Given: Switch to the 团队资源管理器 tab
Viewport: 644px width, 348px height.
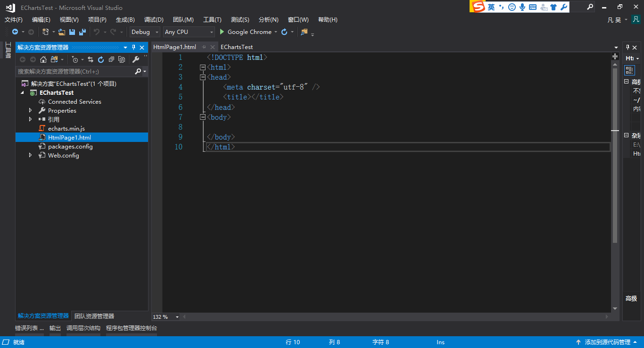Looking at the screenshot, I should [94, 316].
